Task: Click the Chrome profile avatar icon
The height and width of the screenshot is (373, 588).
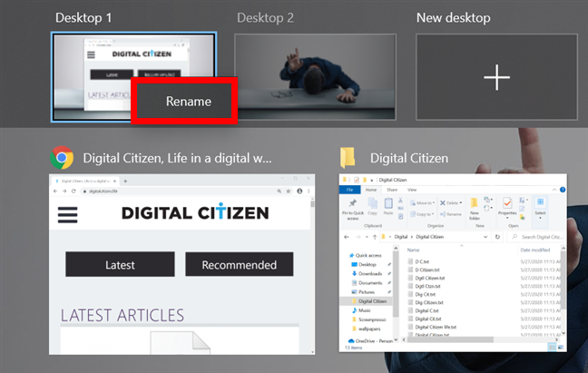Action: tap(299, 191)
